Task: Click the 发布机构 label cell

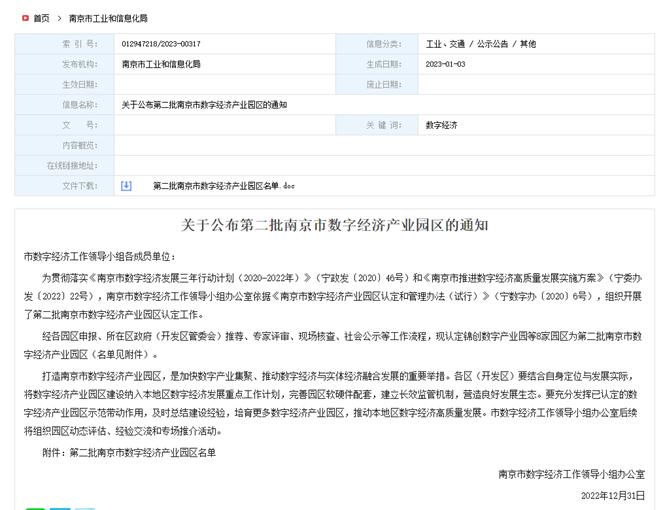Action: pos(64,64)
